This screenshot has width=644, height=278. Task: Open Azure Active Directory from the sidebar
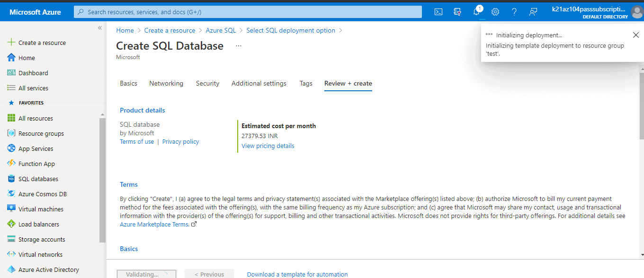(x=48, y=269)
